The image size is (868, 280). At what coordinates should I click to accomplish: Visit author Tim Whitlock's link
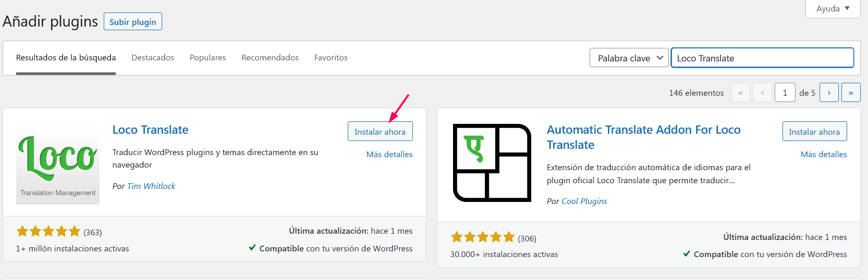[x=151, y=186]
